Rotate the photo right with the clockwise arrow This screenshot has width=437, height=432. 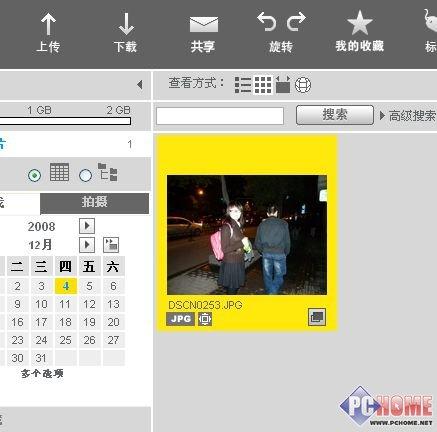tap(296, 21)
